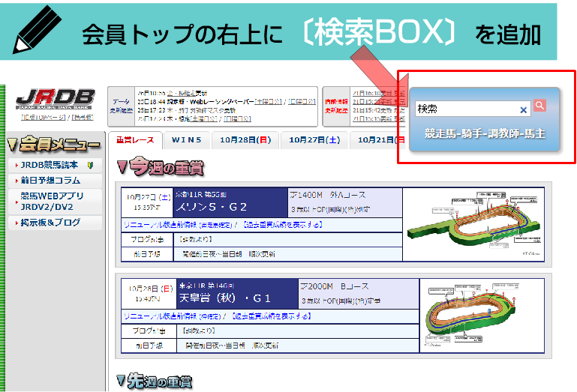Open 前日予想コラム menu item
This screenshot has height=392, width=577.
56,181
